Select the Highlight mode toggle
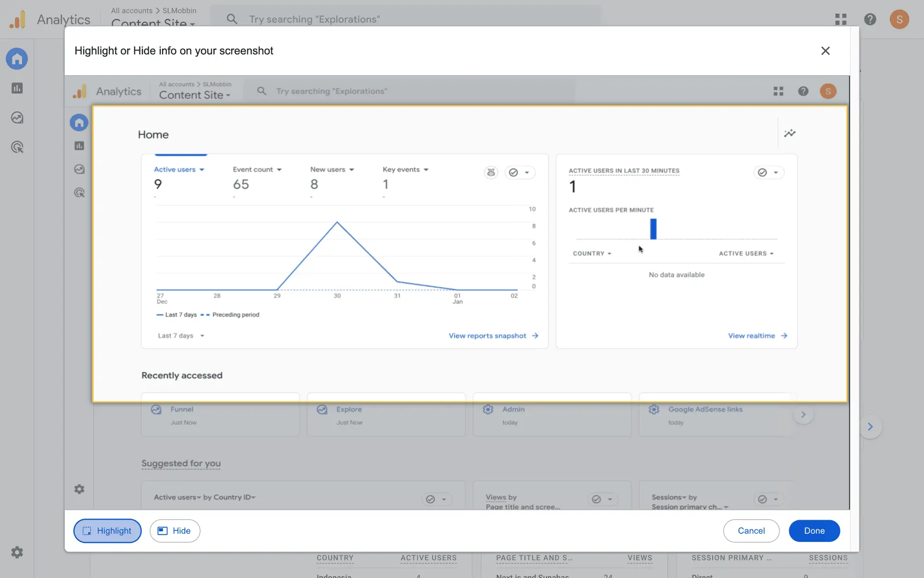 pyautogui.click(x=107, y=531)
